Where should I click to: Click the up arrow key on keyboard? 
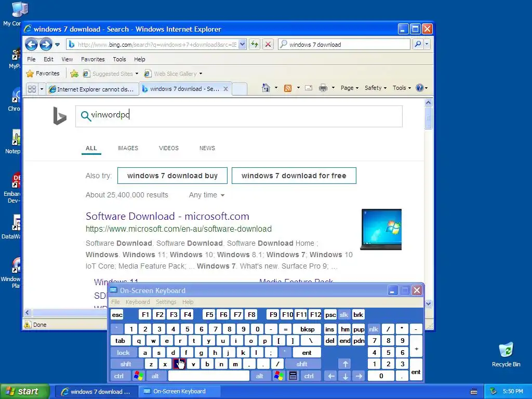coord(345,364)
